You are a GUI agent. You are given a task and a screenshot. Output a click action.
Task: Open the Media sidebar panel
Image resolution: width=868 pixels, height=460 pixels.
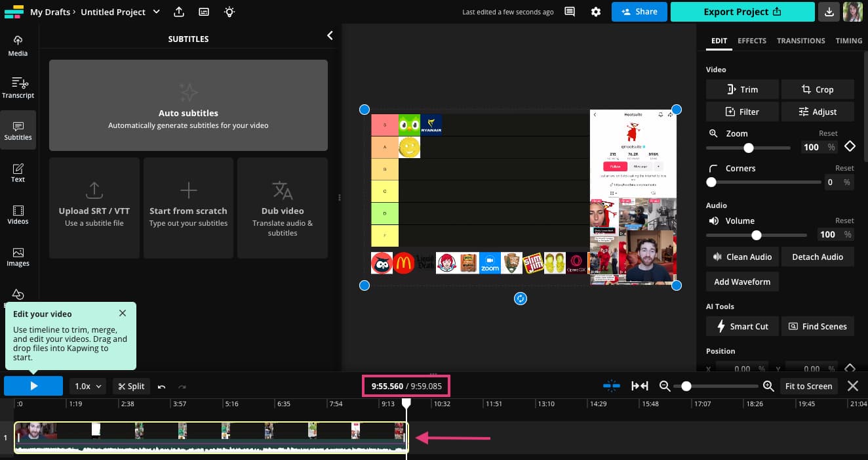point(18,46)
